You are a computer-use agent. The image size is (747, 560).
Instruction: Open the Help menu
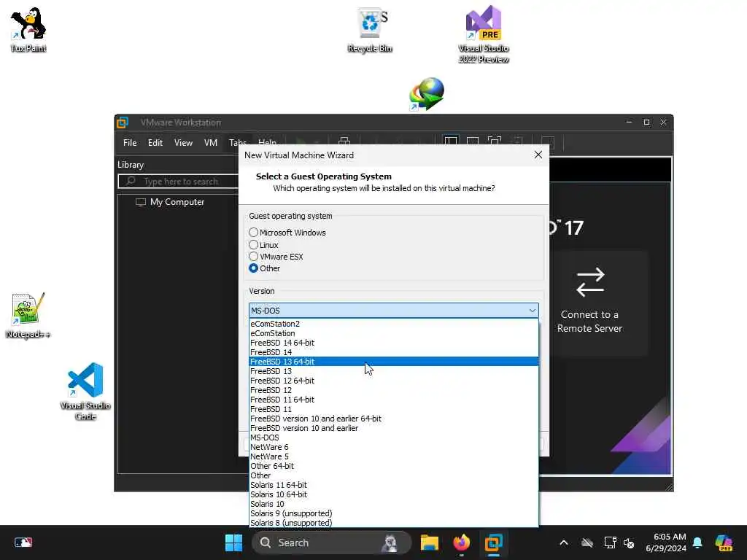(x=267, y=142)
